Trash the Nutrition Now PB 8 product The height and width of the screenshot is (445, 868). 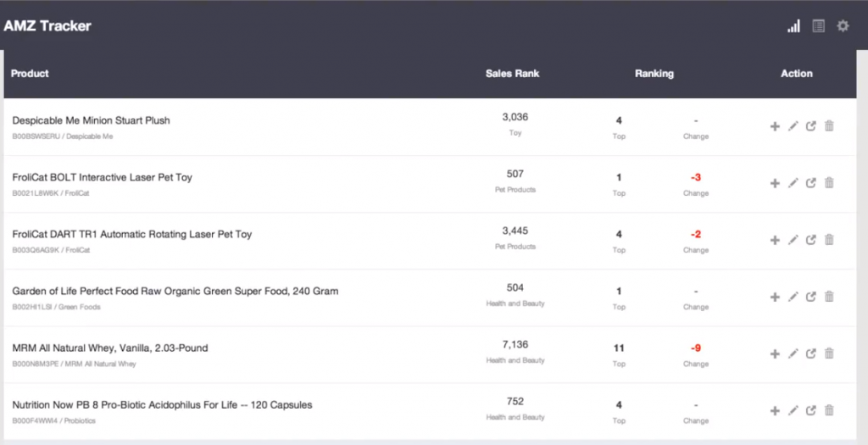829,410
